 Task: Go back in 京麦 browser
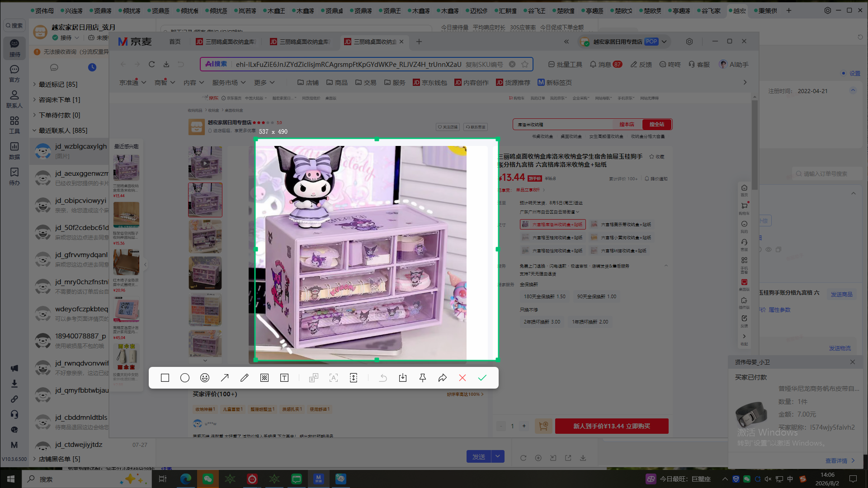point(123,64)
